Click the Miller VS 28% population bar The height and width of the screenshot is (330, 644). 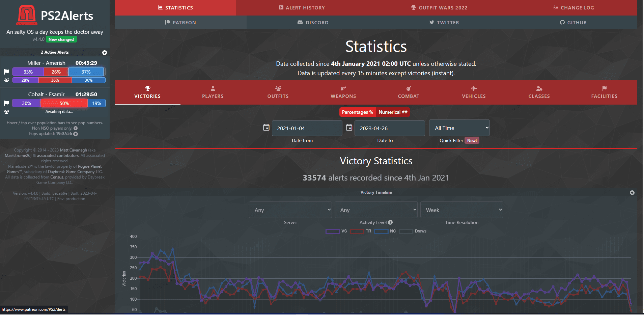coord(25,80)
